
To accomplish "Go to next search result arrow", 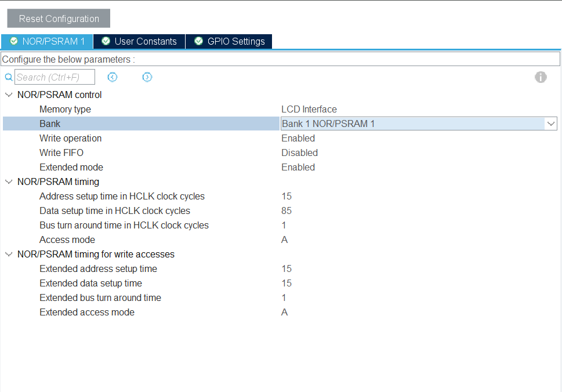I will coord(147,77).
